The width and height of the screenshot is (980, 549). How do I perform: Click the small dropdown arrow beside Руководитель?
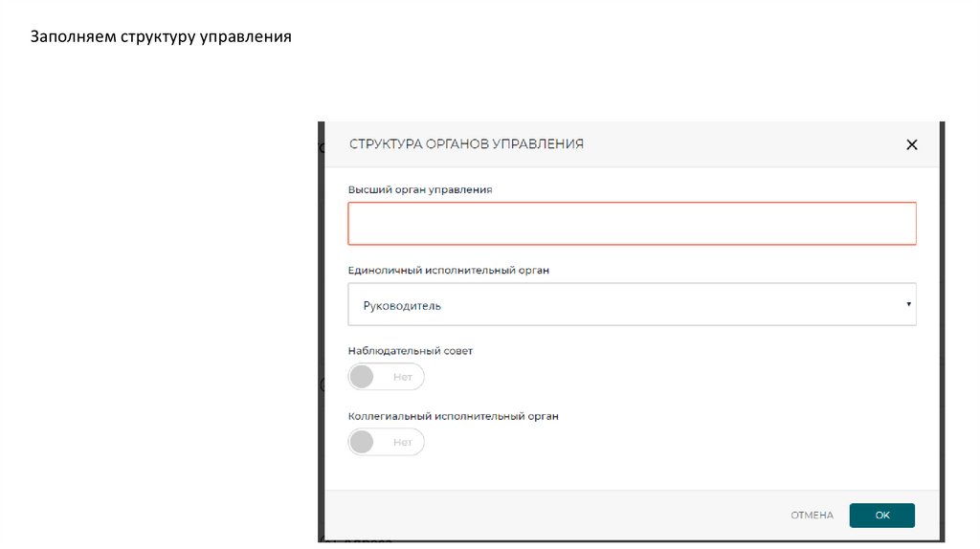point(907,304)
